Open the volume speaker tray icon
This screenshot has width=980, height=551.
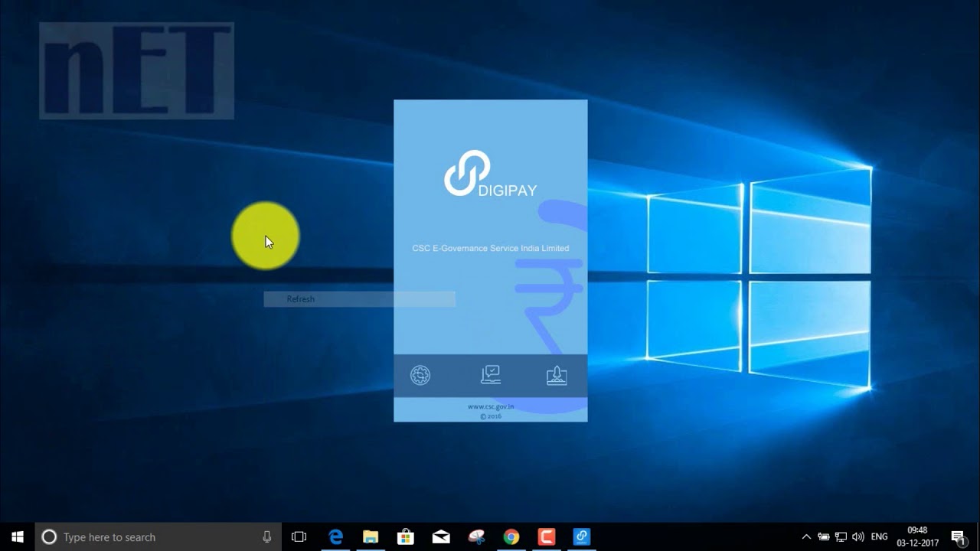pos(857,537)
